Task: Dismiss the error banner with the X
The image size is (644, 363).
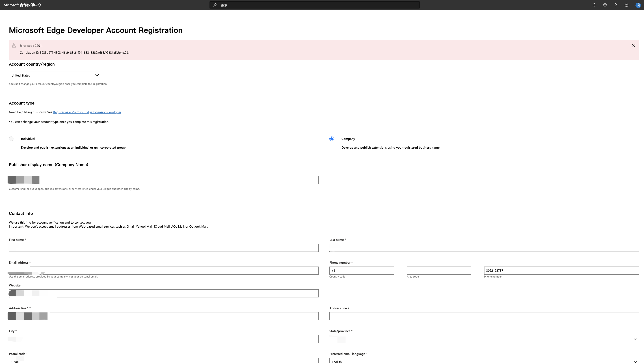Action: tap(633, 46)
